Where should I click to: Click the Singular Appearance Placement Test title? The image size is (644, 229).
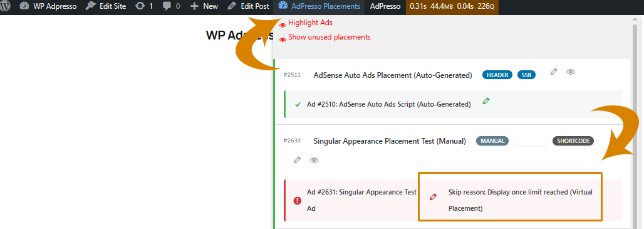coord(390,141)
